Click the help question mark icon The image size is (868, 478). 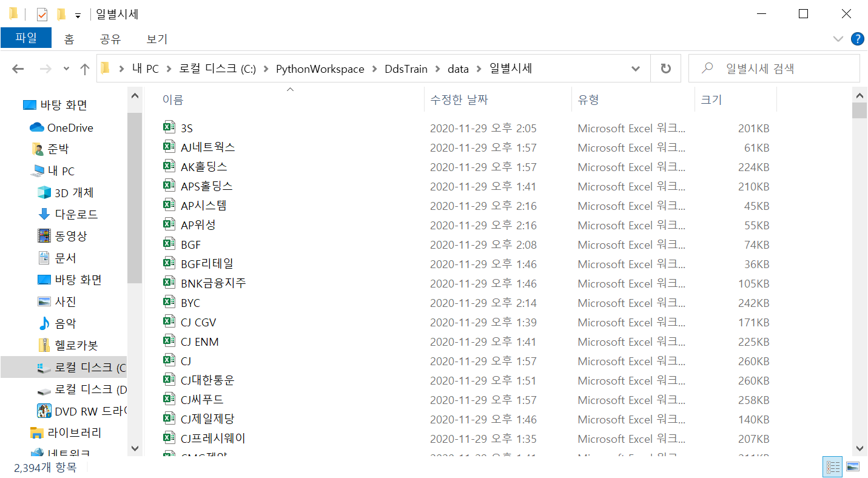(857, 39)
